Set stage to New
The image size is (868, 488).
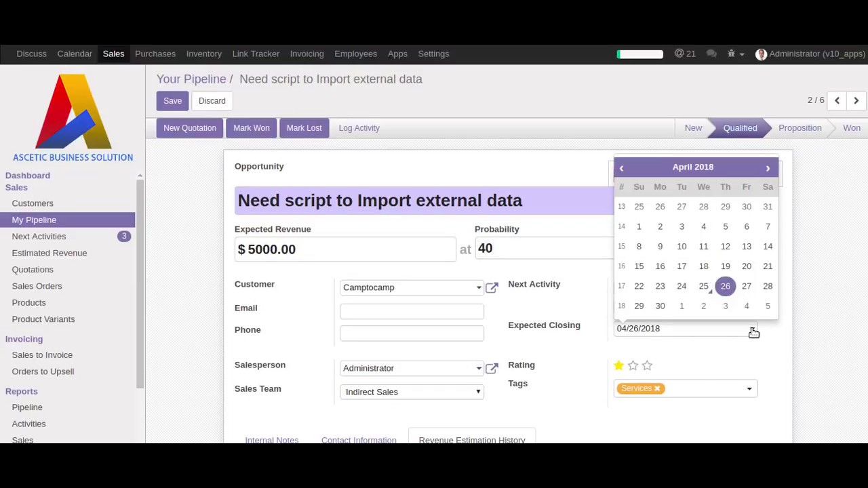693,128
